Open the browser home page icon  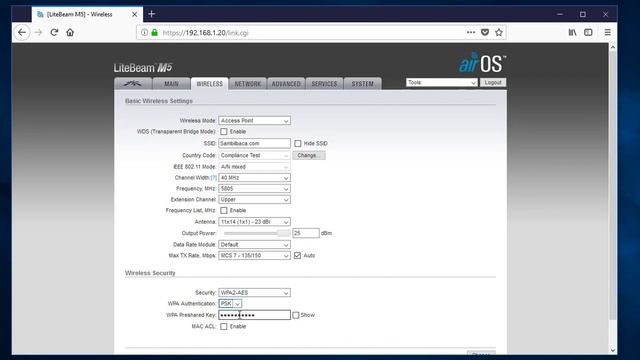(70, 32)
